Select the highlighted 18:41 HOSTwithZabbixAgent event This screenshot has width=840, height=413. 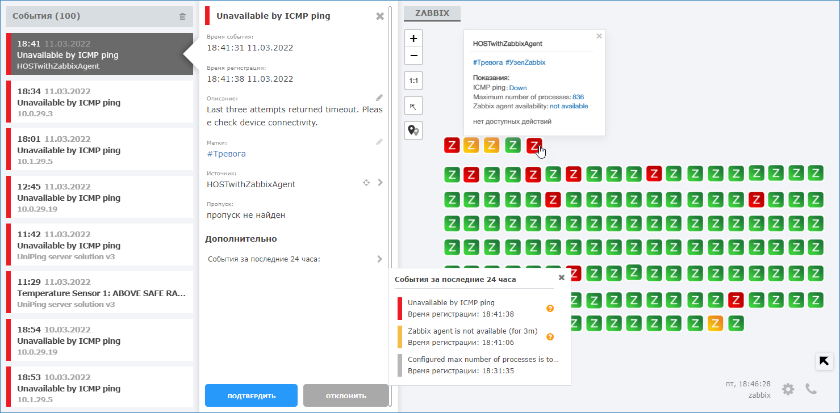pyautogui.click(x=99, y=55)
